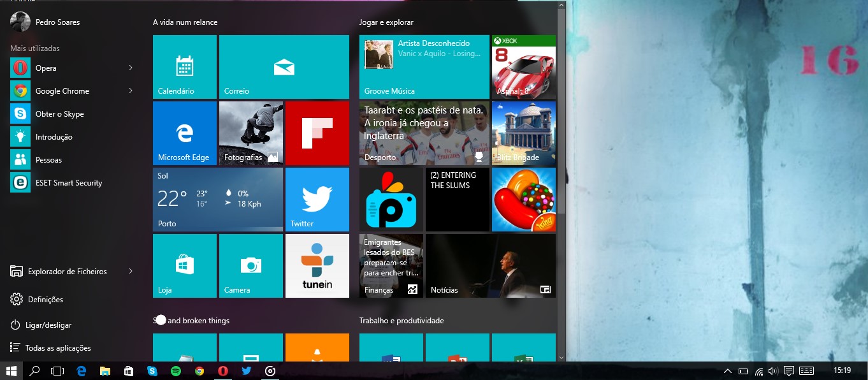Click the Mais utilizadas heading
868x380 pixels.
[35, 48]
